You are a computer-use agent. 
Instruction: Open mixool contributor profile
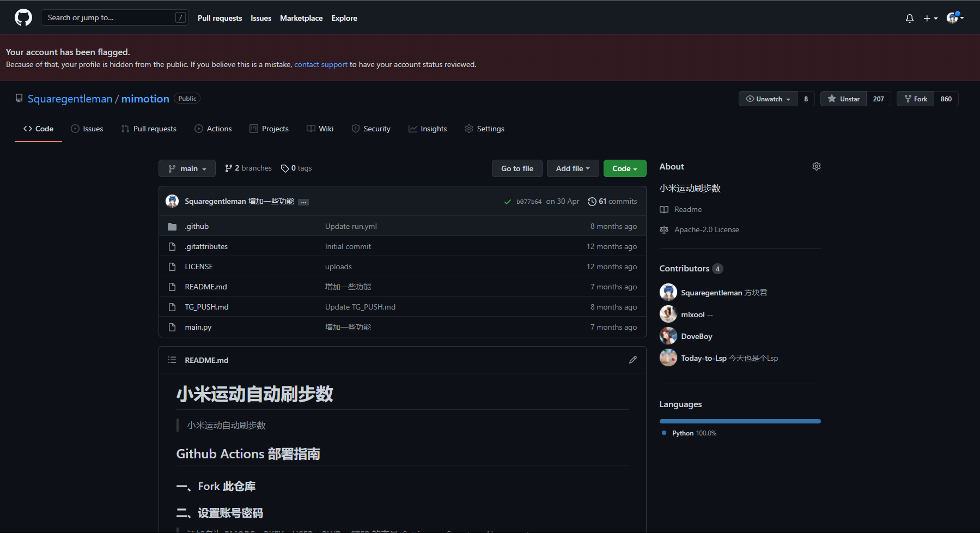(692, 314)
